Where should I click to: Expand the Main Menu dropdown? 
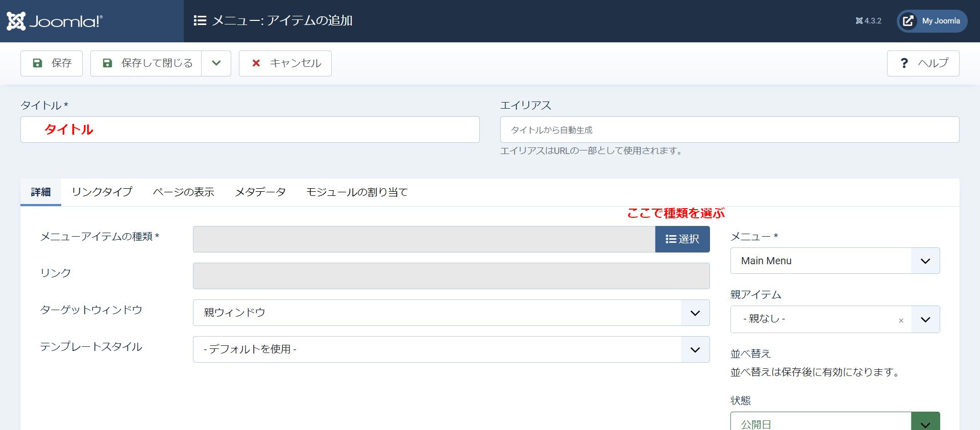835,261
